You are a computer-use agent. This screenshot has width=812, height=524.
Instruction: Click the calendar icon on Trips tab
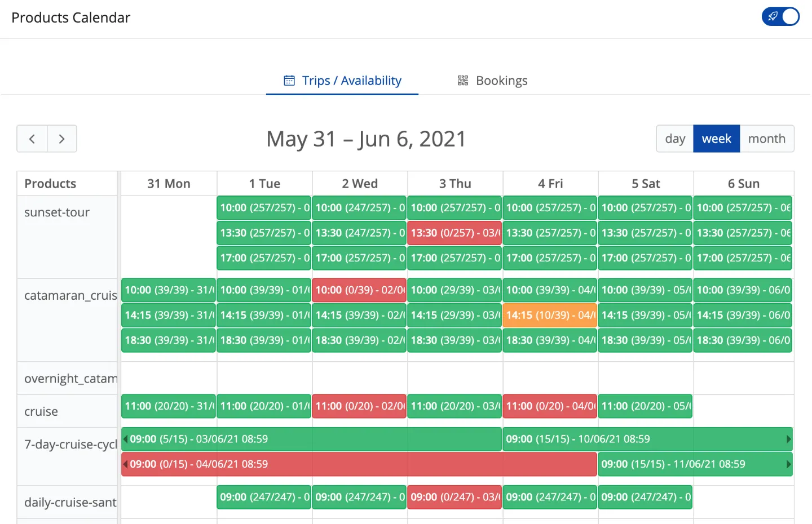tap(289, 81)
